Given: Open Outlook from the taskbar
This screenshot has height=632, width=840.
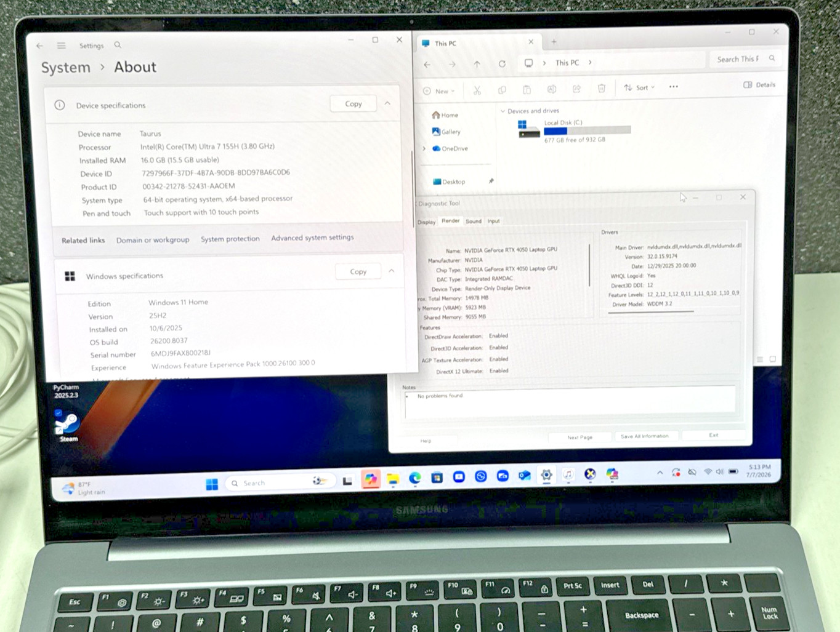Looking at the screenshot, I should [525, 476].
